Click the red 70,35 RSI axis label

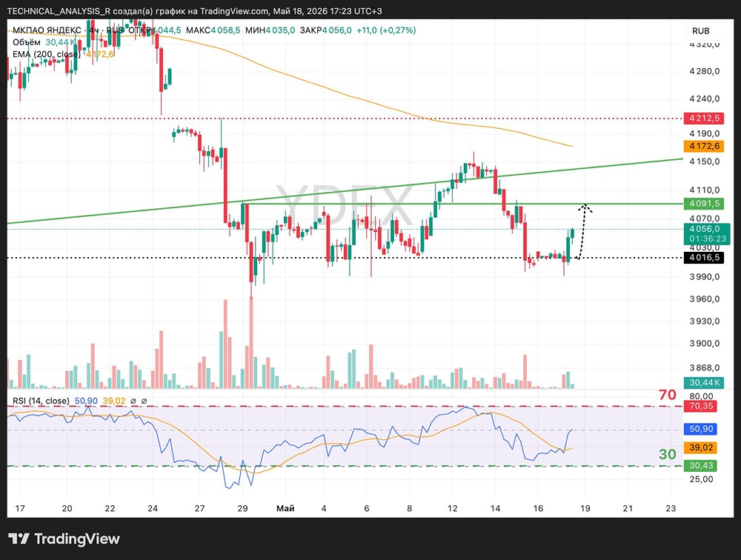[x=700, y=406]
